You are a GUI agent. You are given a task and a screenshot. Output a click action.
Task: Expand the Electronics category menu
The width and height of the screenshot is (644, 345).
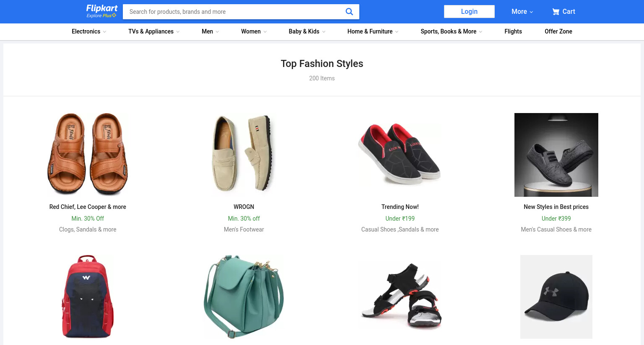click(89, 31)
